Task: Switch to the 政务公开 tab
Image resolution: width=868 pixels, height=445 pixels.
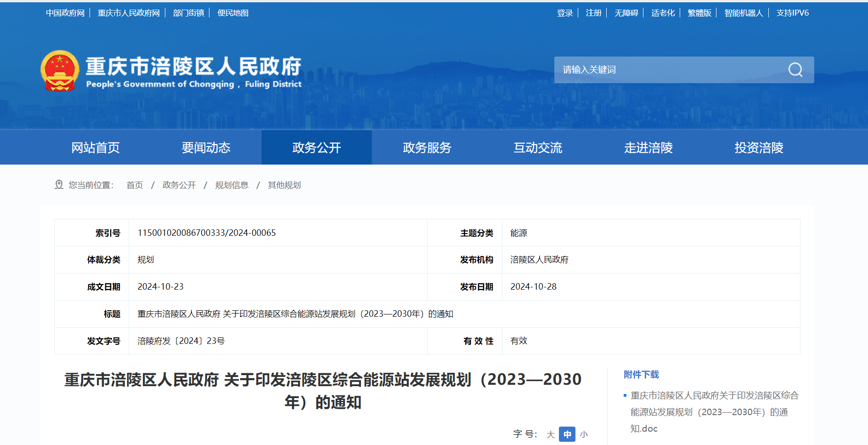Action: [x=316, y=148]
